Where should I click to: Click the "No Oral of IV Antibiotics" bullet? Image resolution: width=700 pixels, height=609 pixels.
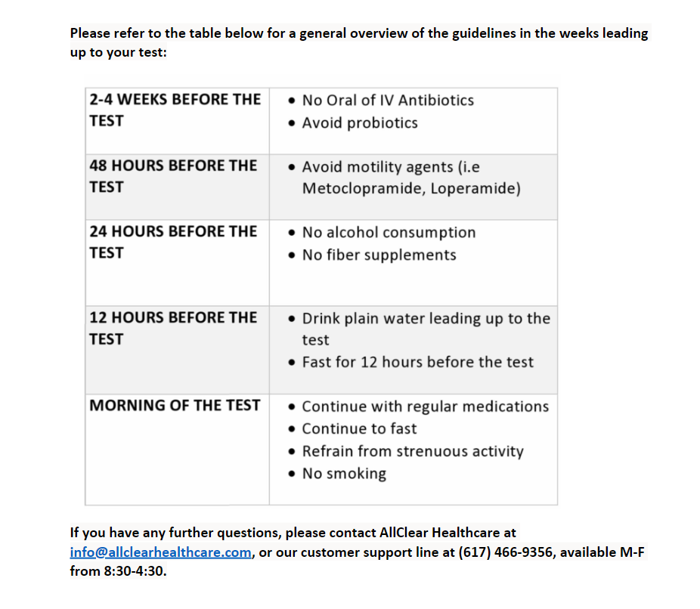point(388,100)
